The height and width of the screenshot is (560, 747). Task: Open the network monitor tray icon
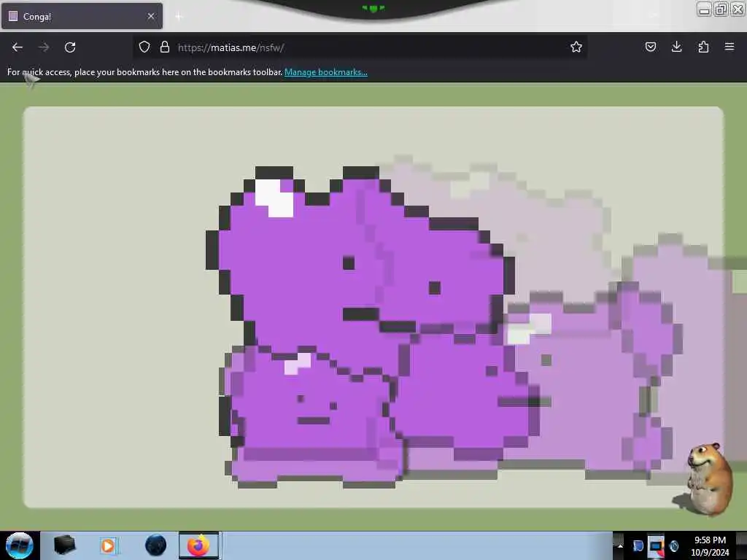(656, 545)
